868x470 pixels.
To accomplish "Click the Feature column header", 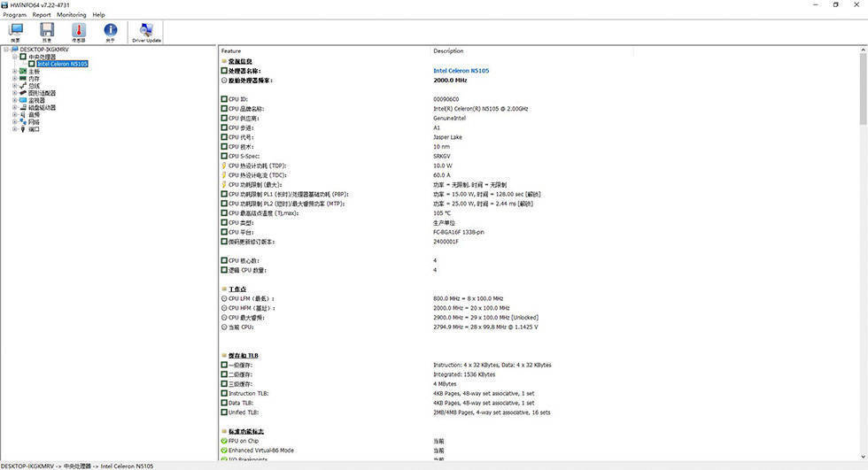I will pyautogui.click(x=325, y=50).
